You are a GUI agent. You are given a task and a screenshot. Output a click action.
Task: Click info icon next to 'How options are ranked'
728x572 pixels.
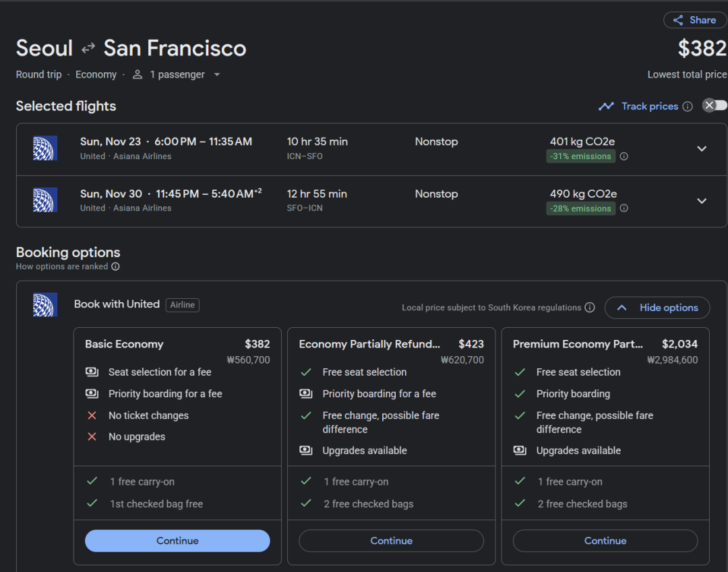(x=115, y=266)
